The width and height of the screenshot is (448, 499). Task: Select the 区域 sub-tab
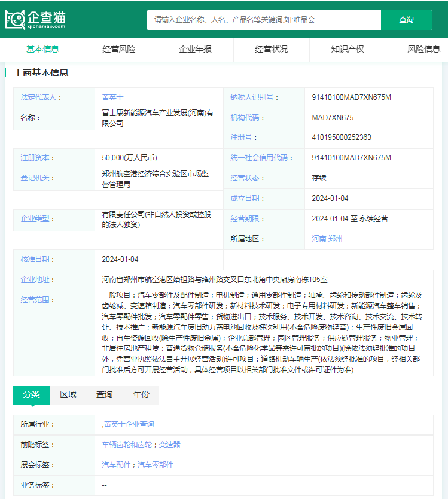coord(68,395)
